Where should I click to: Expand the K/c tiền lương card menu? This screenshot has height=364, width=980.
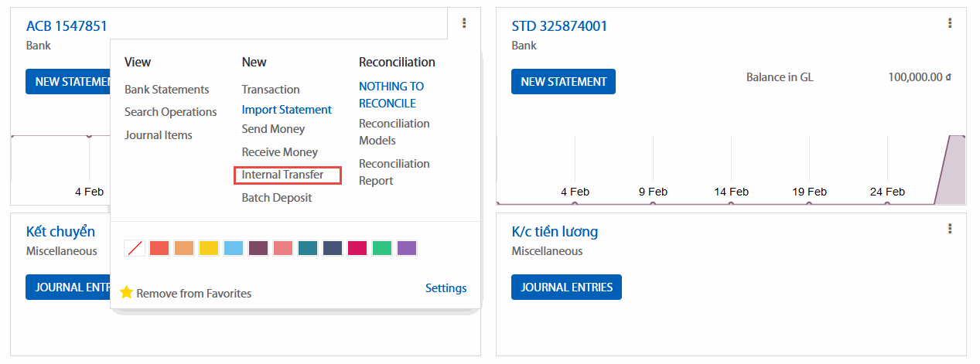[950, 229]
